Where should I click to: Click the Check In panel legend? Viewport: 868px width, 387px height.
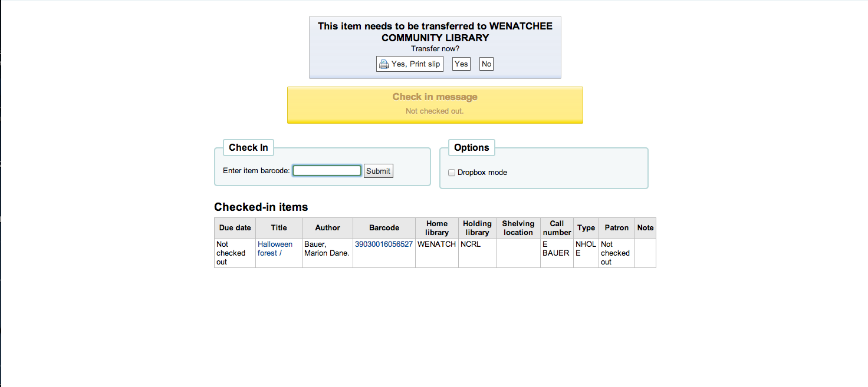[248, 148]
